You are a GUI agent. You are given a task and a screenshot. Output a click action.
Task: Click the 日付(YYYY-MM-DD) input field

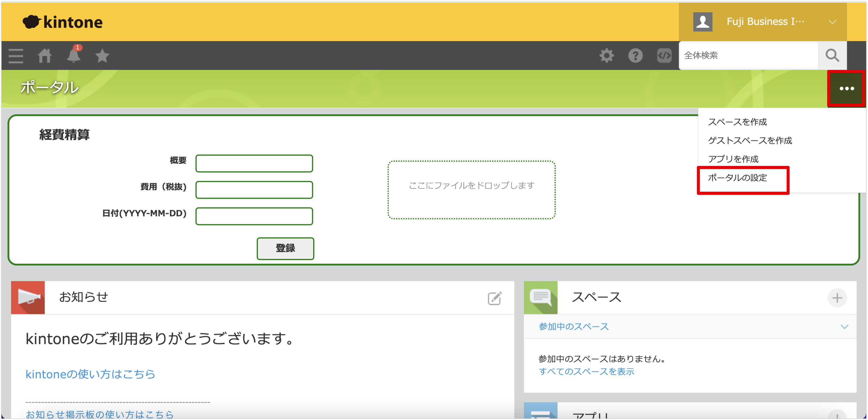coord(254,216)
